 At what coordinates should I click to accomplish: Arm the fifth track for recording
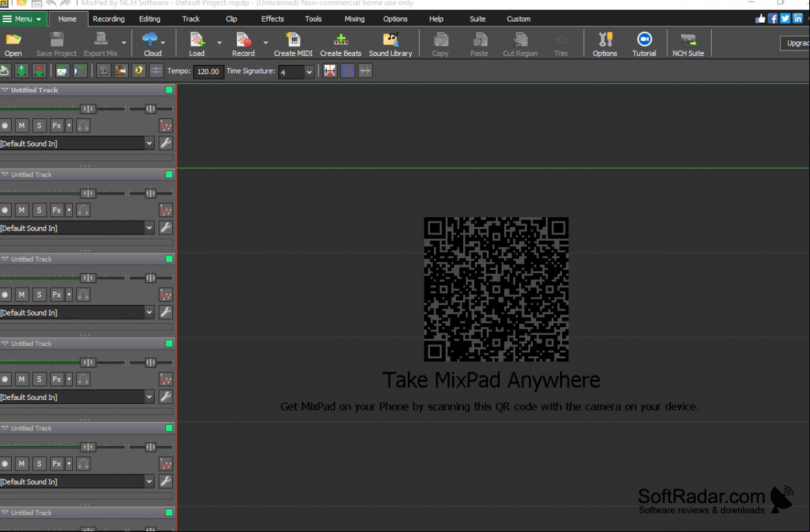click(x=5, y=464)
